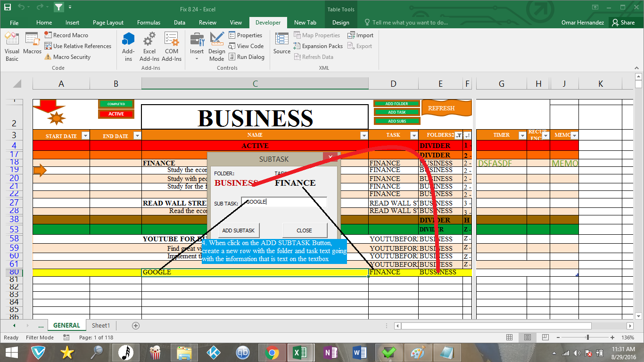This screenshot has width=644, height=362.
Task: Click Import in the XML group
Action: [360, 35]
